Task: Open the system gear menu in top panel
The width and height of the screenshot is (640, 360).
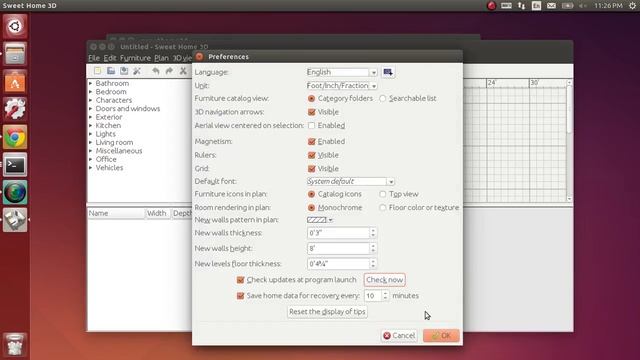Action: [632, 6]
